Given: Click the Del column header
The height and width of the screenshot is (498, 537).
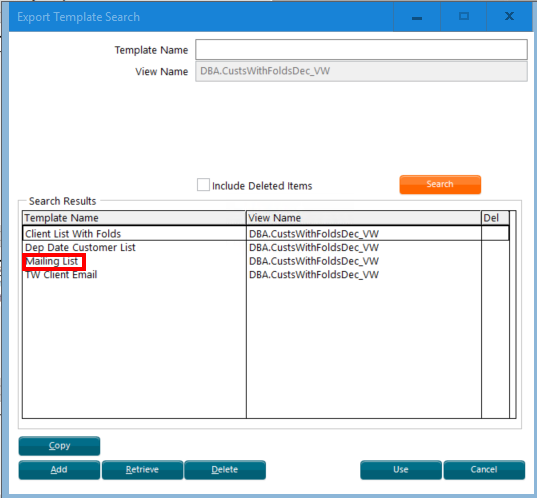Looking at the screenshot, I should (495, 218).
